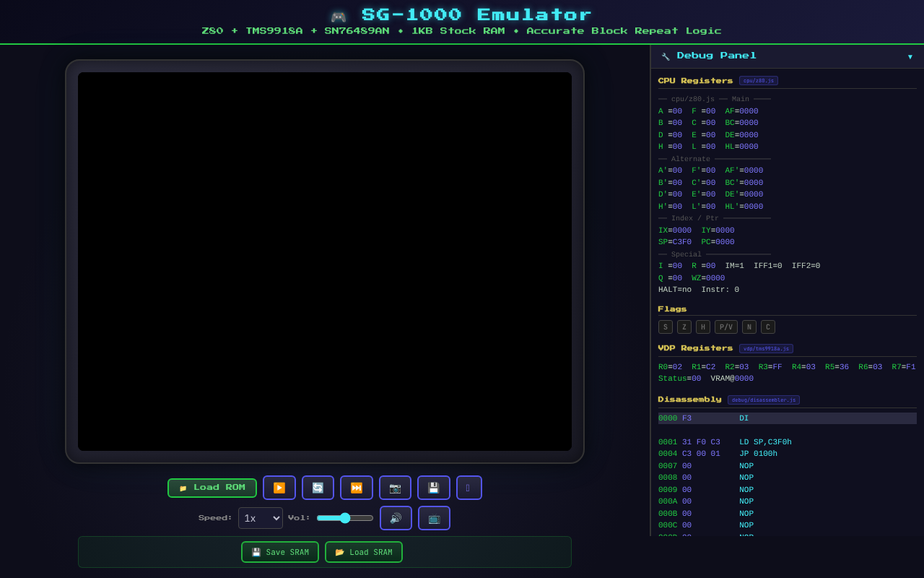This screenshot has width=924, height=578.
Task: Click the IX=0000 register value
Action: (x=675, y=230)
